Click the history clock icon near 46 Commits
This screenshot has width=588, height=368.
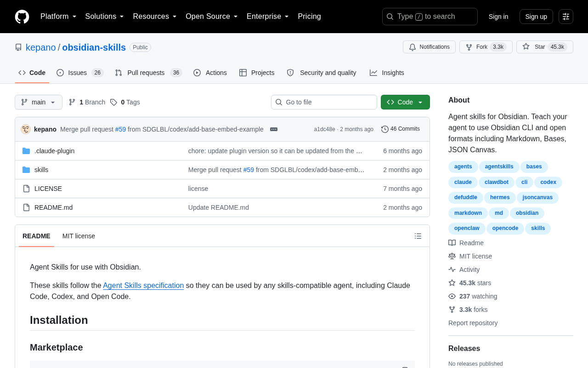385,129
